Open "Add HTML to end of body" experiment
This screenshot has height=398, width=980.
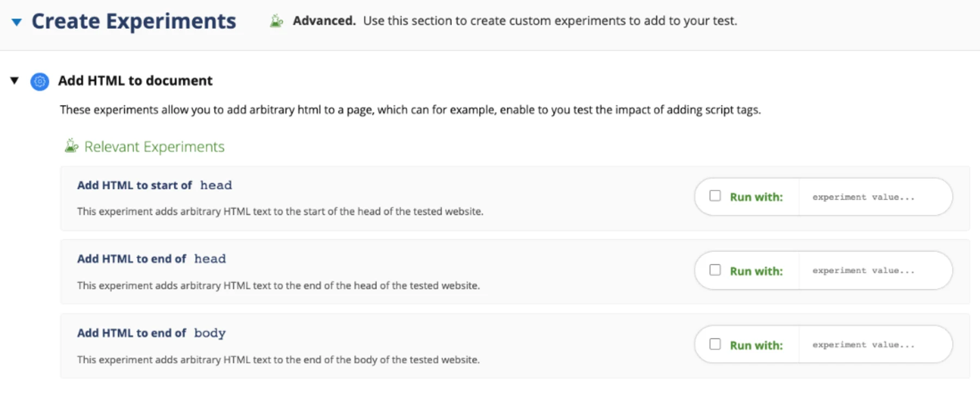coord(151,333)
